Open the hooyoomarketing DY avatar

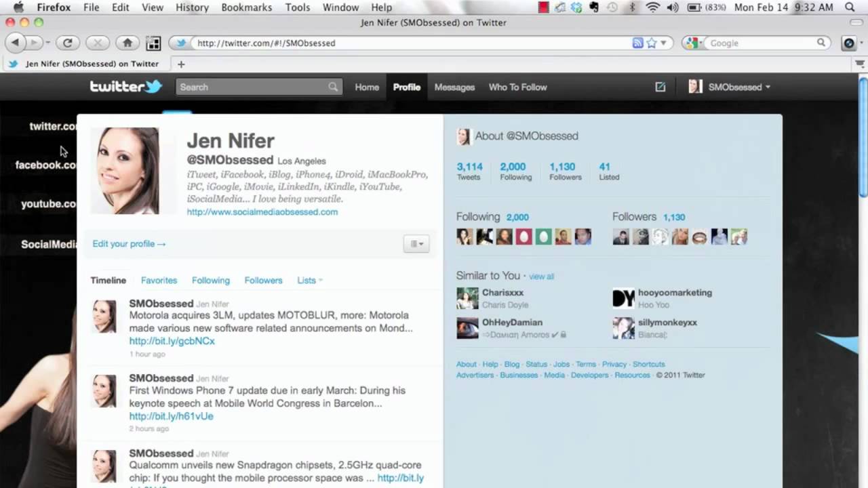pyautogui.click(x=623, y=298)
